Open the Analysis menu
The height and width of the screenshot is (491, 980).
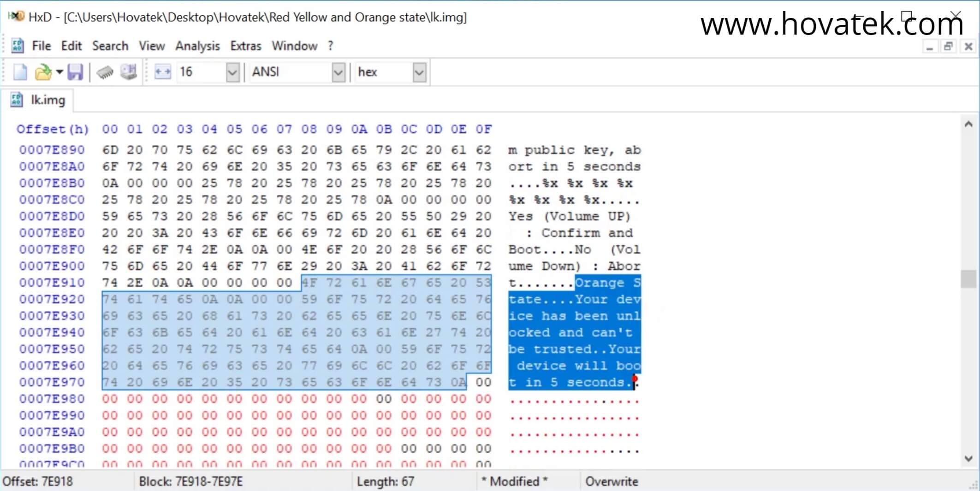(x=197, y=46)
